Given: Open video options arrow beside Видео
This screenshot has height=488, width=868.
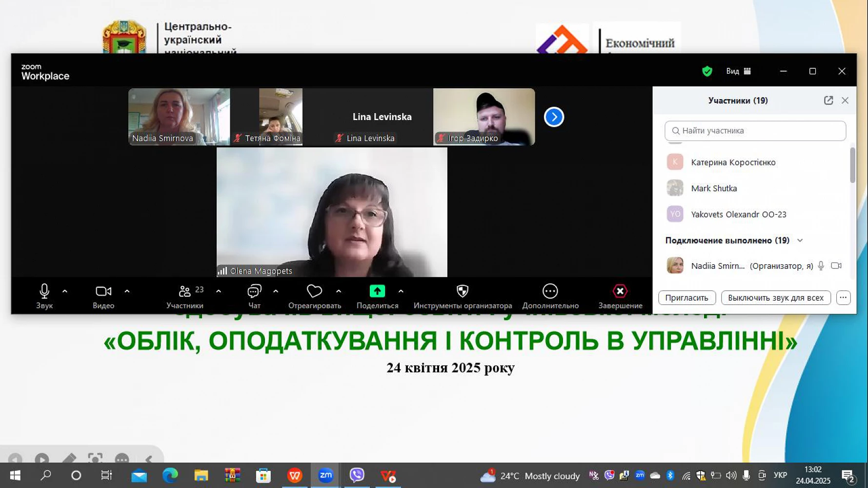Looking at the screenshot, I should (x=127, y=291).
